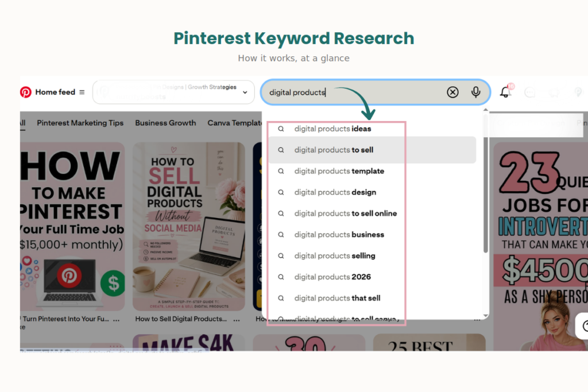This screenshot has height=392, width=588.
Task: Click the Home feed label
Action: tap(55, 92)
